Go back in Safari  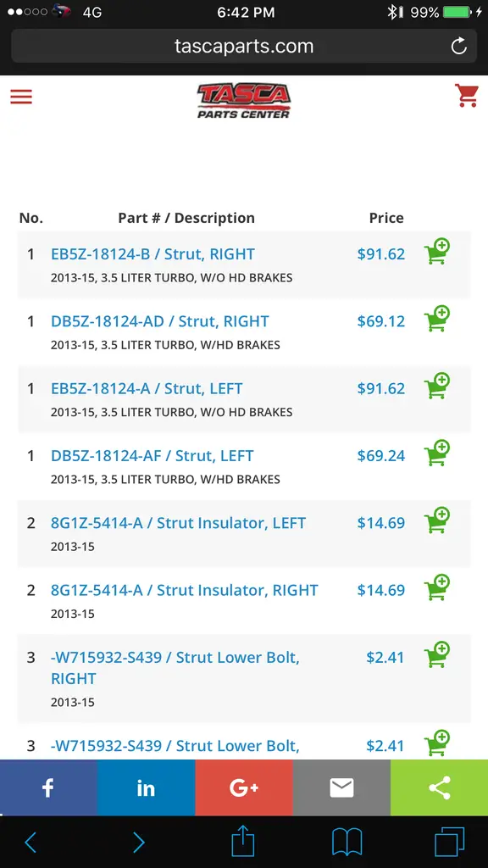pos(30,843)
